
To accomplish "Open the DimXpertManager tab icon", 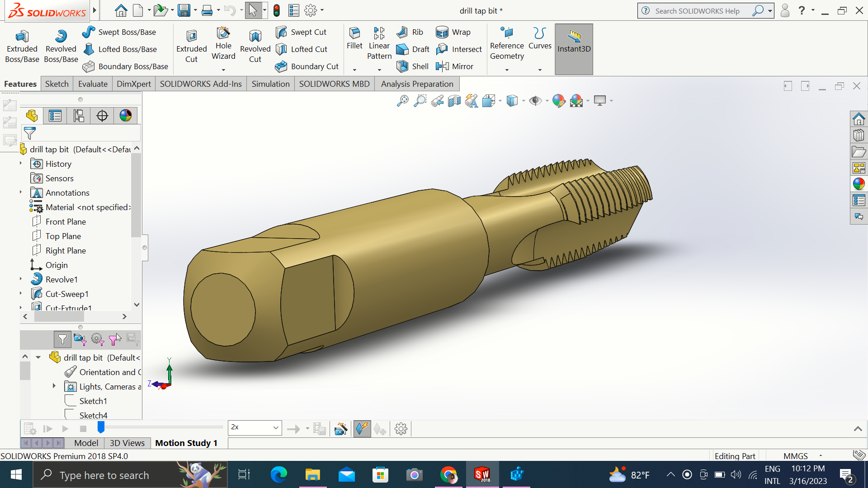I will (x=102, y=116).
